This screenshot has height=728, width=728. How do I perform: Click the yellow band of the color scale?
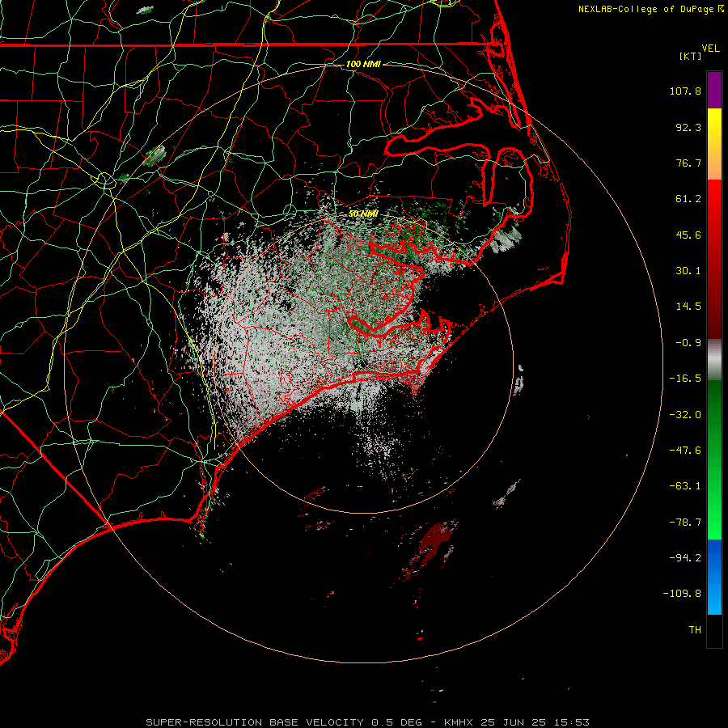(x=714, y=128)
